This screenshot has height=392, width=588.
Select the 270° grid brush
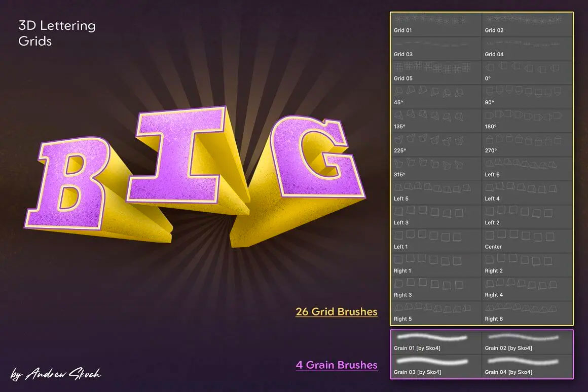[527, 145]
